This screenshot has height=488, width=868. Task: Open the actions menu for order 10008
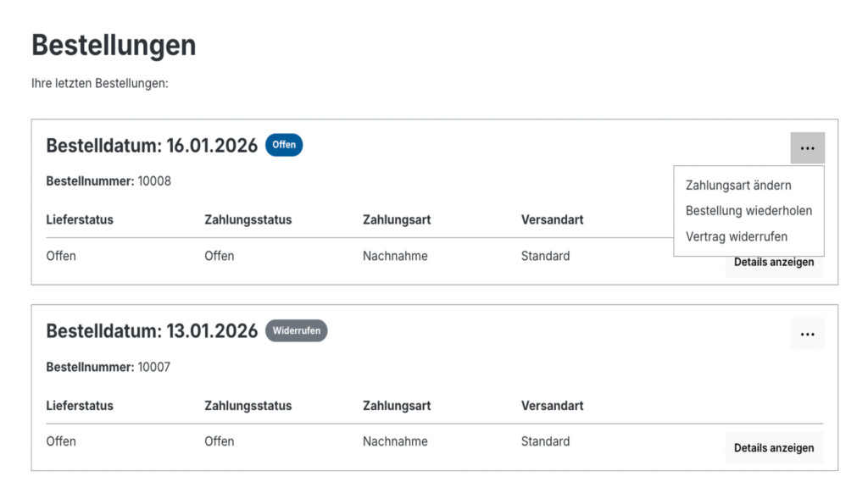807,147
